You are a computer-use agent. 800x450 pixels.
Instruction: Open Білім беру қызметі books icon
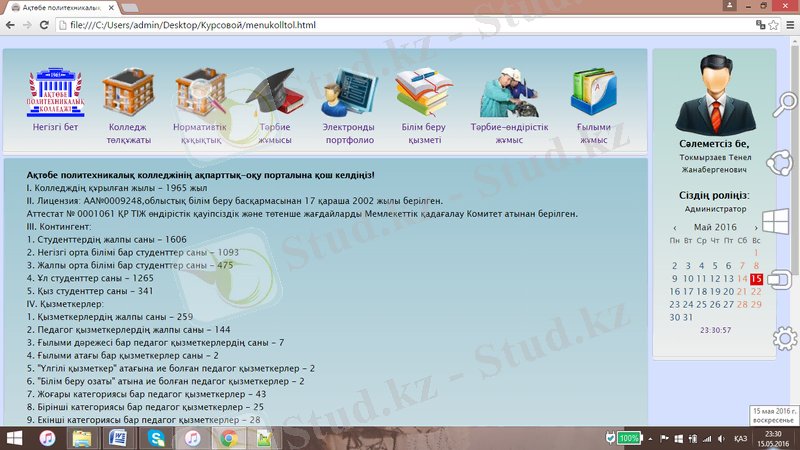424,92
